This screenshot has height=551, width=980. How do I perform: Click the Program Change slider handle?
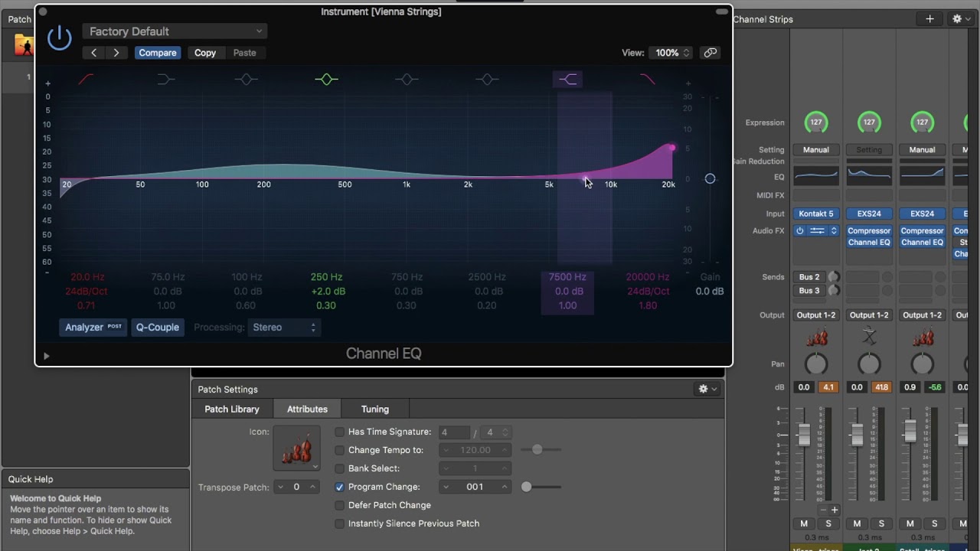[527, 487]
